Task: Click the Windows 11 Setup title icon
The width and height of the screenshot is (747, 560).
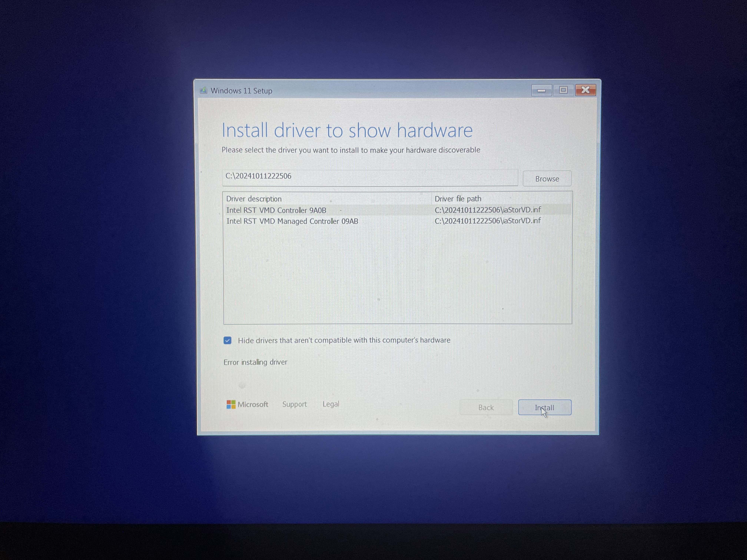Action: [x=203, y=91]
